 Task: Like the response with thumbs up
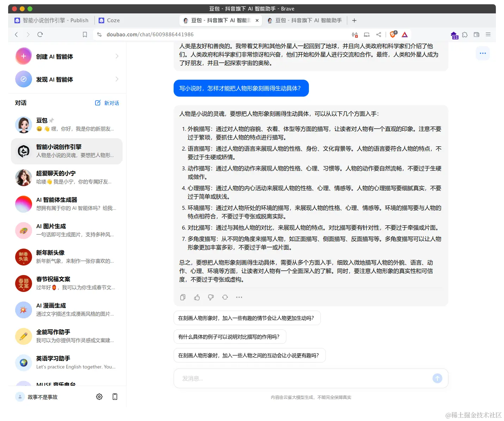[197, 297]
